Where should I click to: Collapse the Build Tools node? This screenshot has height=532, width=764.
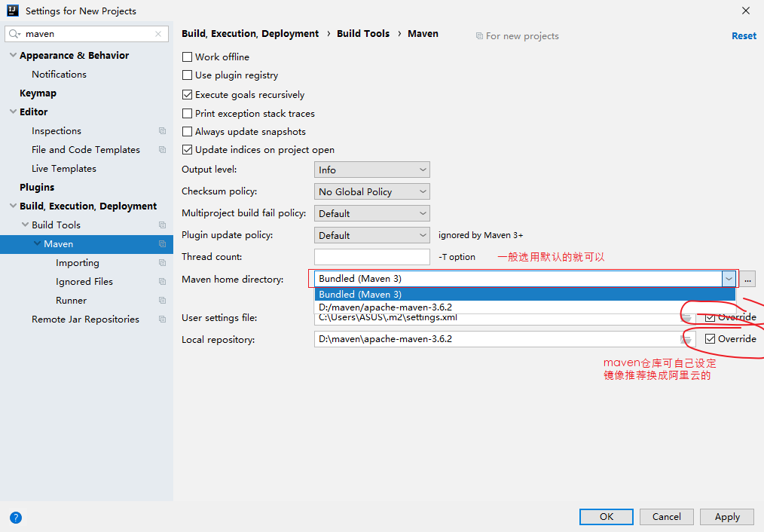26,225
